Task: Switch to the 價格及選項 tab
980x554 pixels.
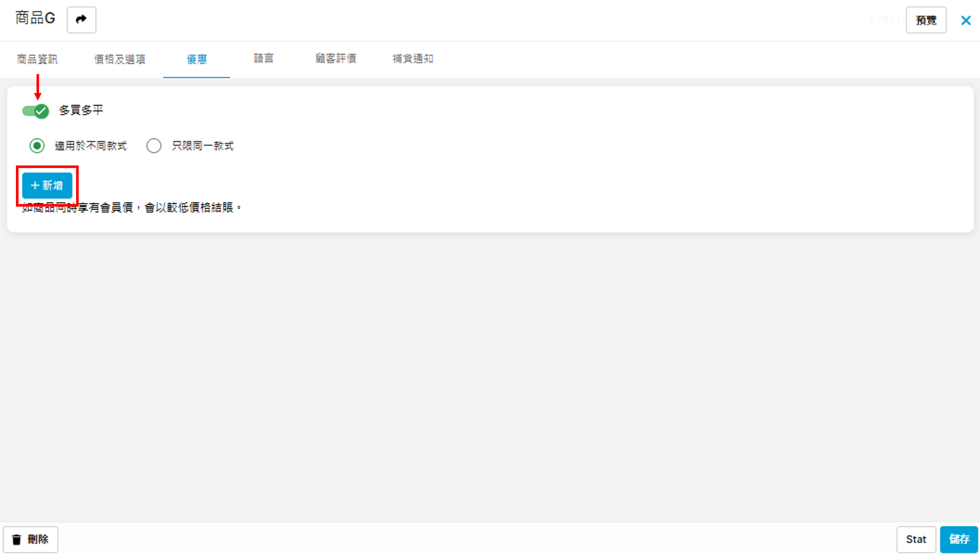Action: 120,59
